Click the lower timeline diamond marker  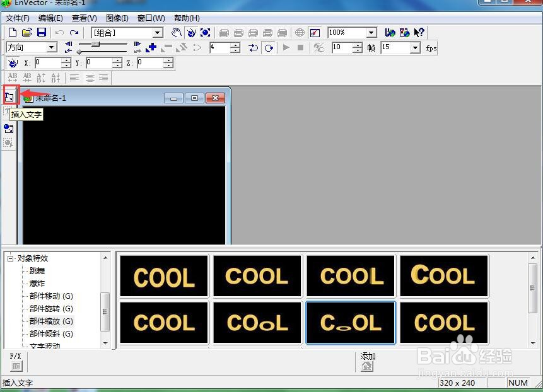[79, 52]
